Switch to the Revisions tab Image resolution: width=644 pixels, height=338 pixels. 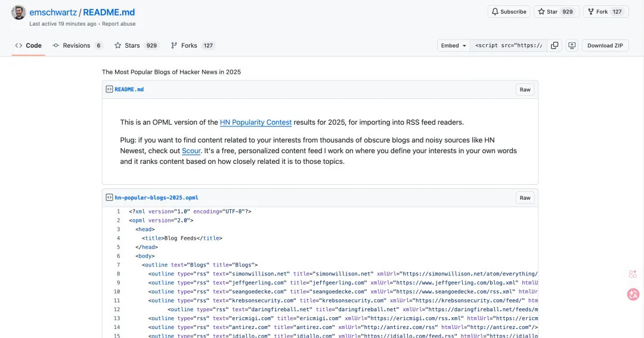click(x=76, y=45)
